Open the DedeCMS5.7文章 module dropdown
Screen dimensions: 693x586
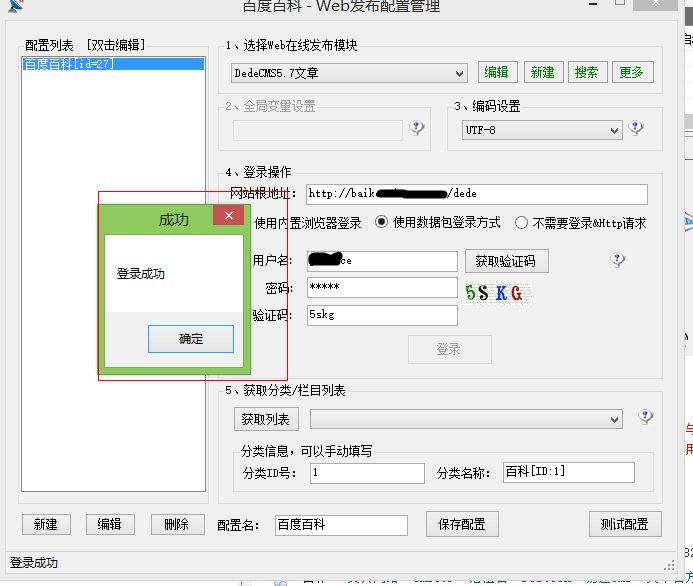click(459, 73)
